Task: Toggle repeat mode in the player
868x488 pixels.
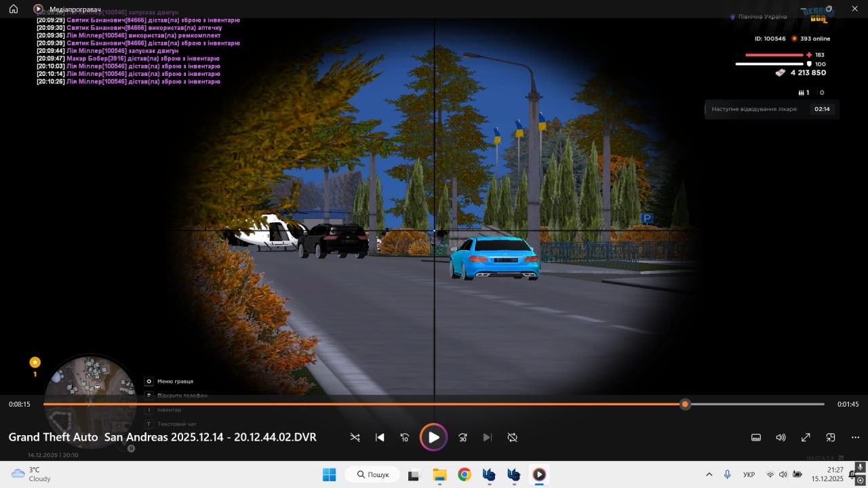Action: (x=513, y=437)
